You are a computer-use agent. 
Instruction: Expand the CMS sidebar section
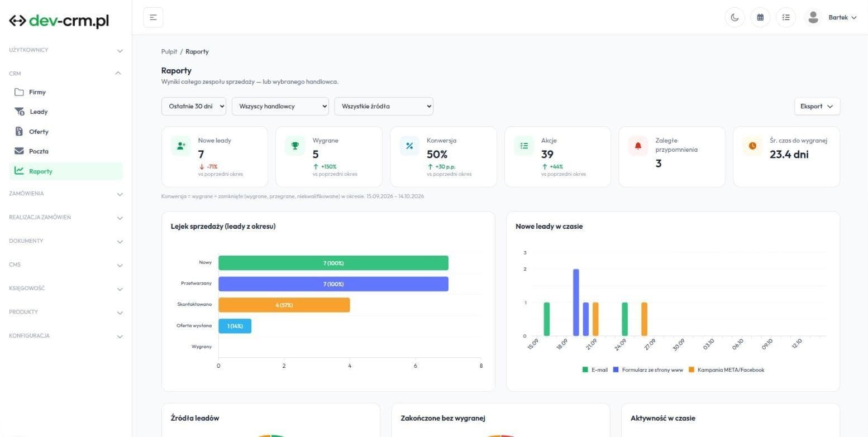66,265
